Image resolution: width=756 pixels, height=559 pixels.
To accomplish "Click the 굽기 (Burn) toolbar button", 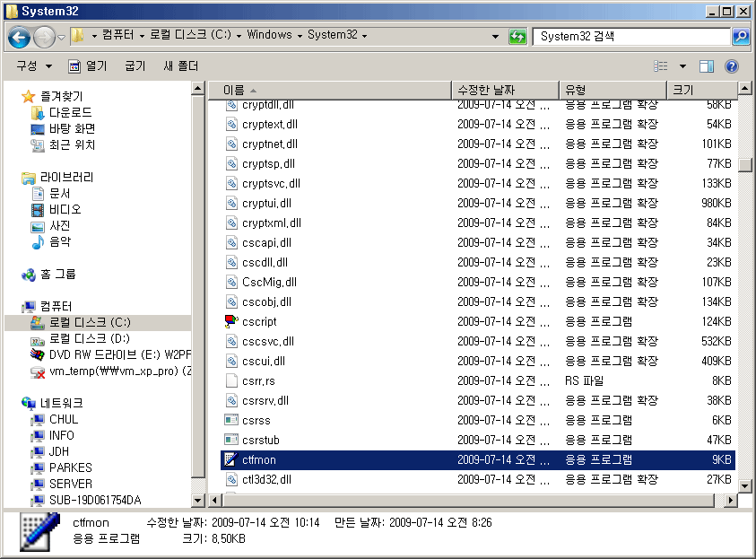I will coord(135,66).
